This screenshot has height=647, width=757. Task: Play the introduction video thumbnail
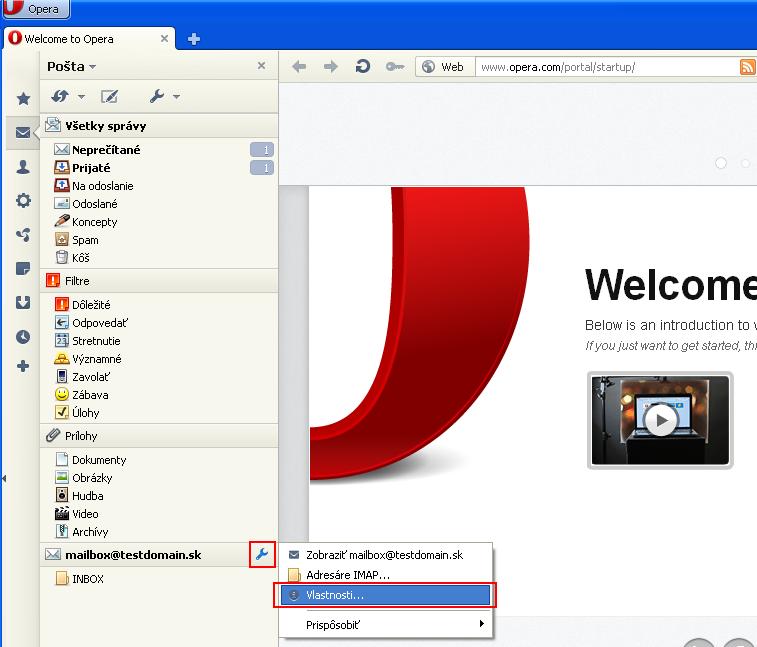[x=660, y=421]
